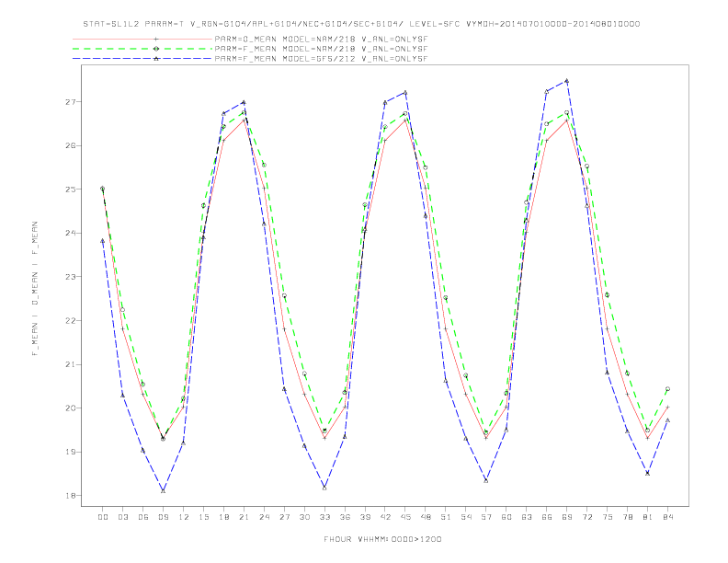Image resolution: width=728 pixels, height=563 pixels.
Task: Click blue GFS triangle marker at hour 09 minimum
Action: pyautogui.click(x=163, y=490)
